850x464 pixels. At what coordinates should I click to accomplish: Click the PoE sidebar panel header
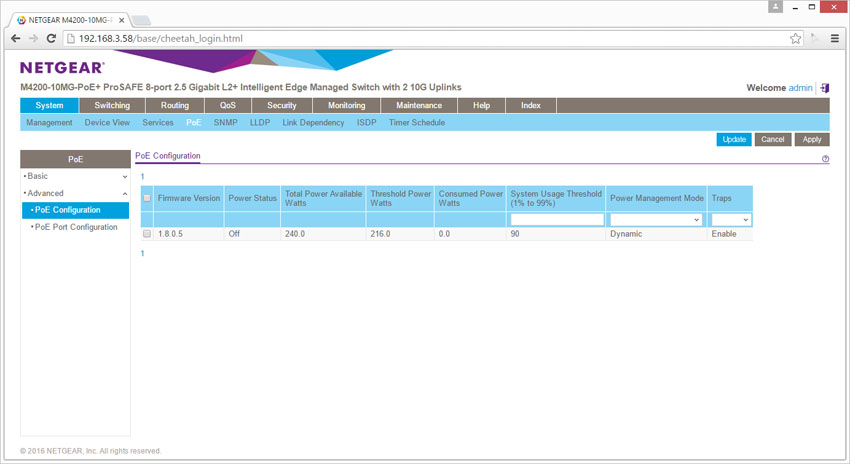(x=75, y=159)
